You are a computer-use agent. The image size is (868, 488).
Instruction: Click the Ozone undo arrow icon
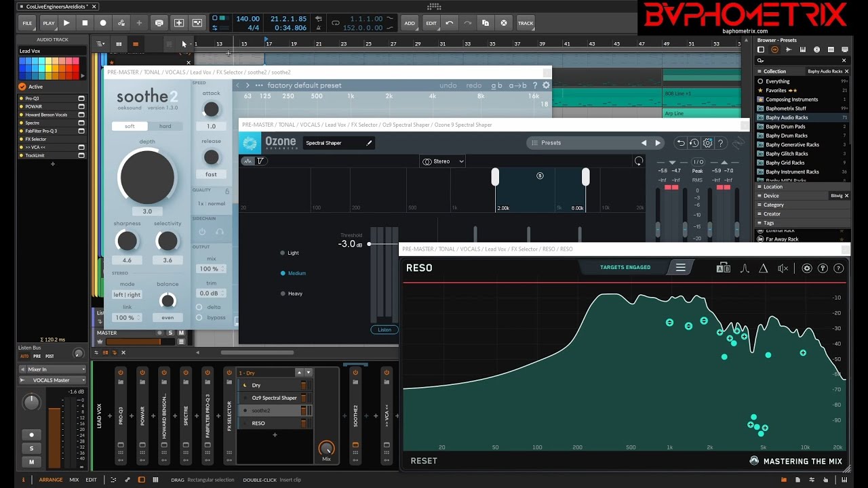[681, 143]
